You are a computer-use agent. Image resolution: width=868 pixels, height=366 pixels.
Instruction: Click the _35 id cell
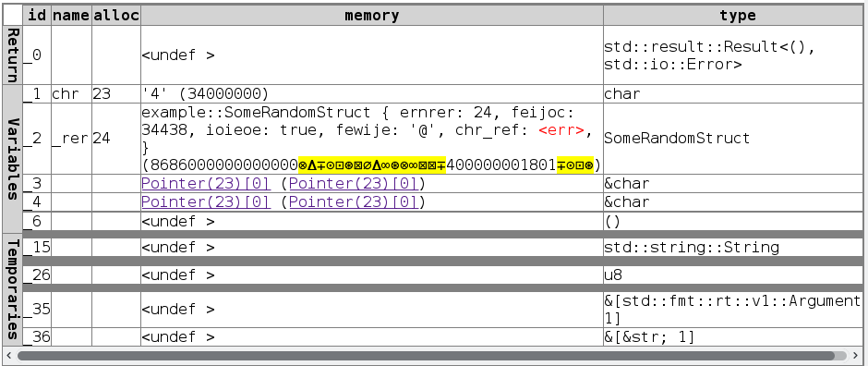(x=37, y=310)
